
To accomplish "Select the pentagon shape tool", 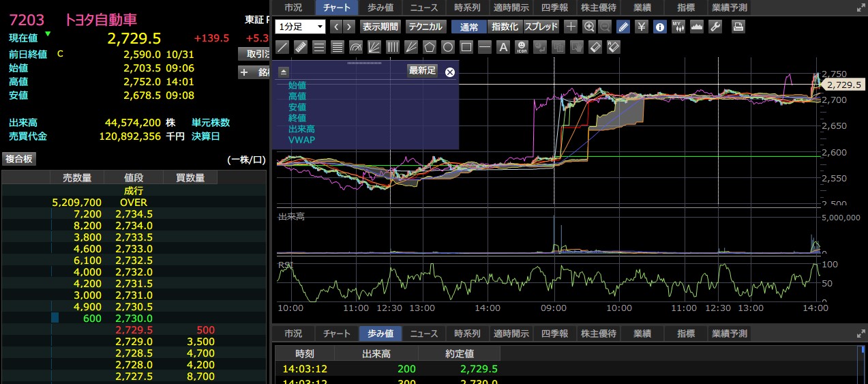I will click(x=430, y=47).
